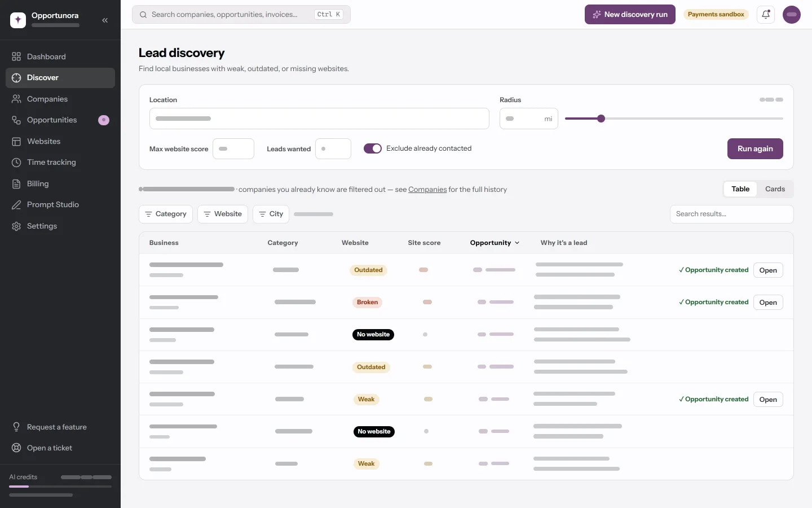Click the Open a ticket lifebuoy icon

(16, 448)
